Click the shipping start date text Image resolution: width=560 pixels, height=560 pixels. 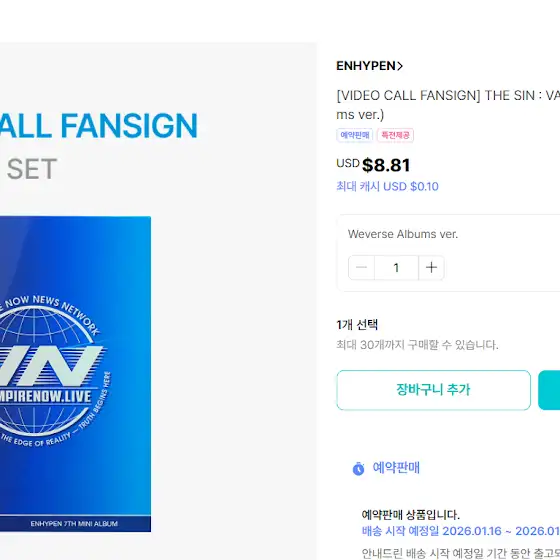click(x=461, y=531)
